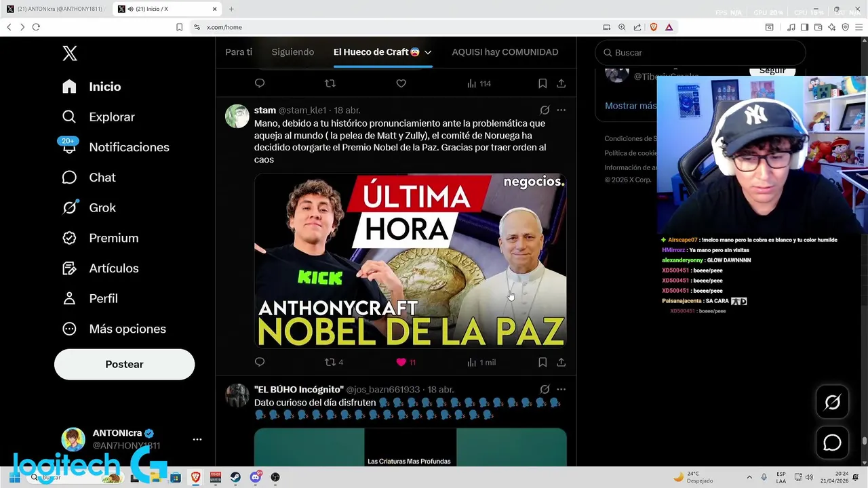Click Seguir button in suggestions
This screenshot has width=868, height=488.
772,70
